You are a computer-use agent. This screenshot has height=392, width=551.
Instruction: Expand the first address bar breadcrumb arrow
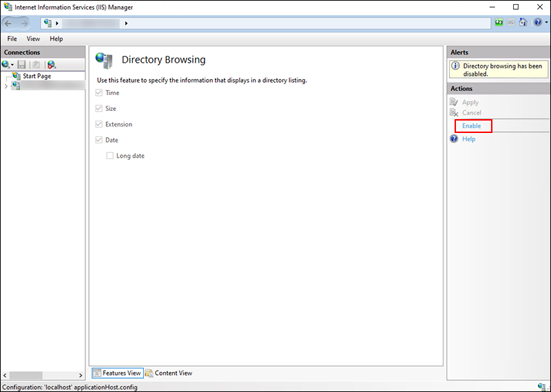pyautogui.click(x=57, y=23)
